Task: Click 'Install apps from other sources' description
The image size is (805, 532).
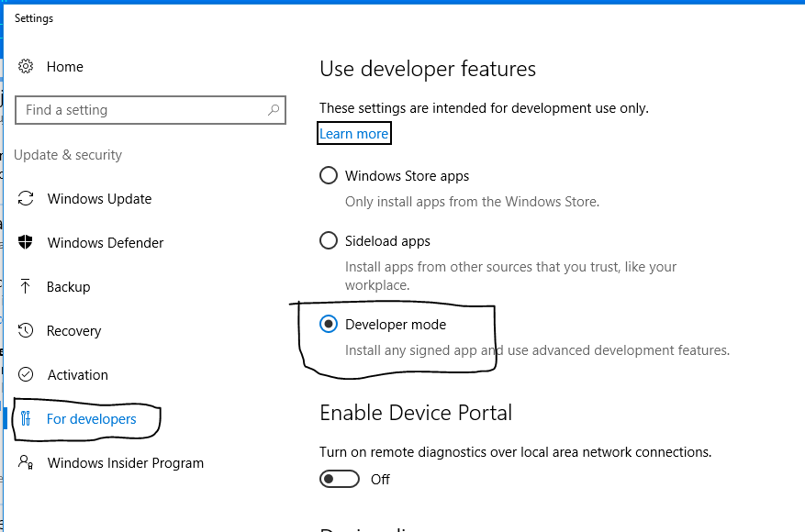Action: tap(511, 276)
